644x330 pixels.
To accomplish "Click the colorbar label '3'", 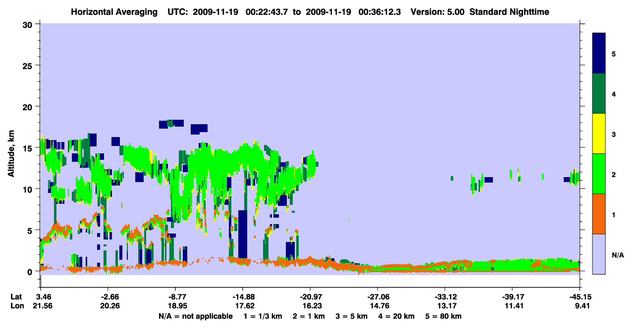I will (x=614, y=134).
